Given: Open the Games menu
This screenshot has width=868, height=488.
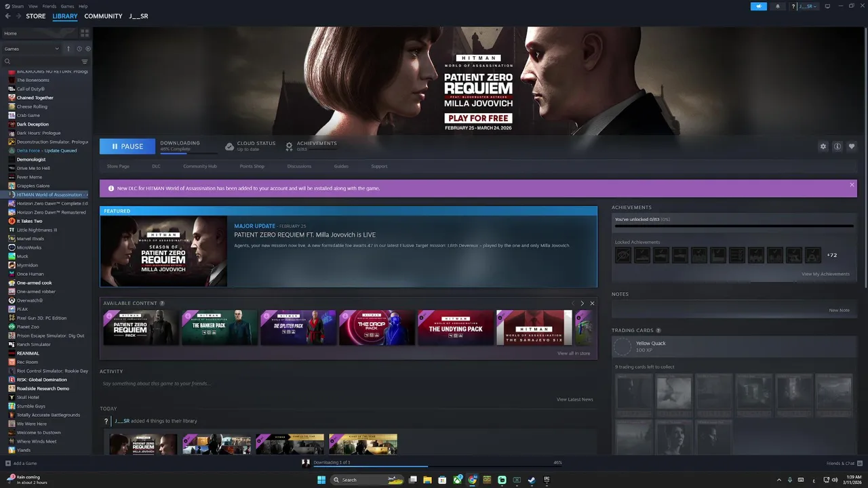Looking at the screenshot, I should [67, 6].
